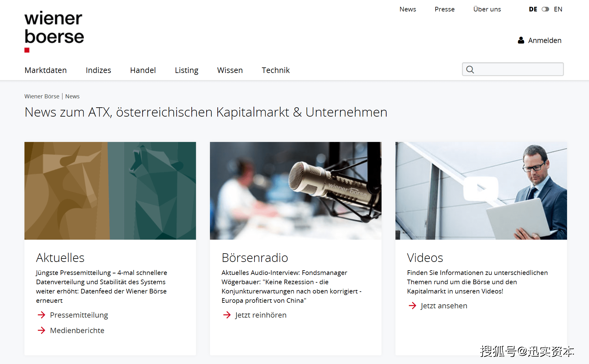Click the red arrow beside Pressemitteilung
Image resolution: width=589 pixels, height=364 pixels.
[41, 315]
